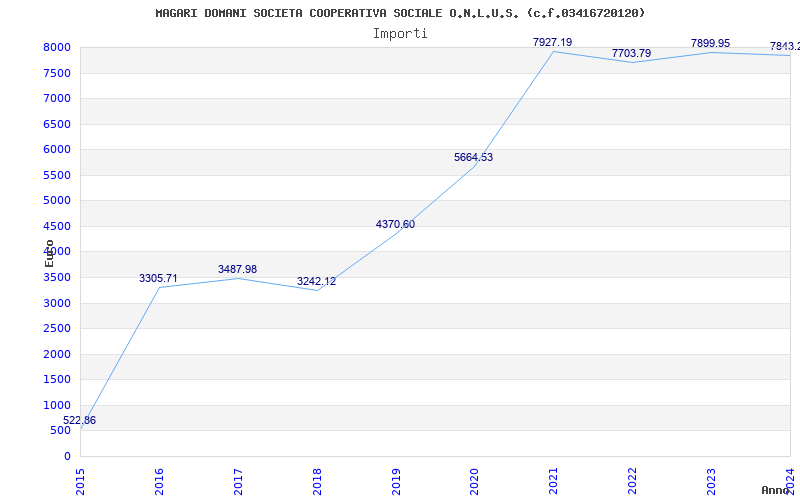The height and width of the screenshot is (500, 800).
Task: Click the y-axis value 7500
Action: 57,73
